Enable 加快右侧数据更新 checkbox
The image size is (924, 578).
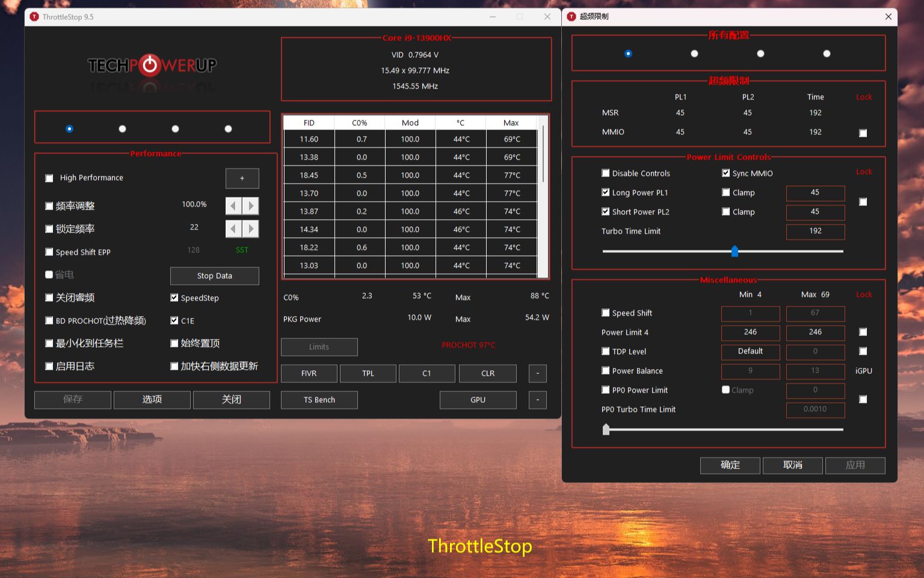[174, 366]
